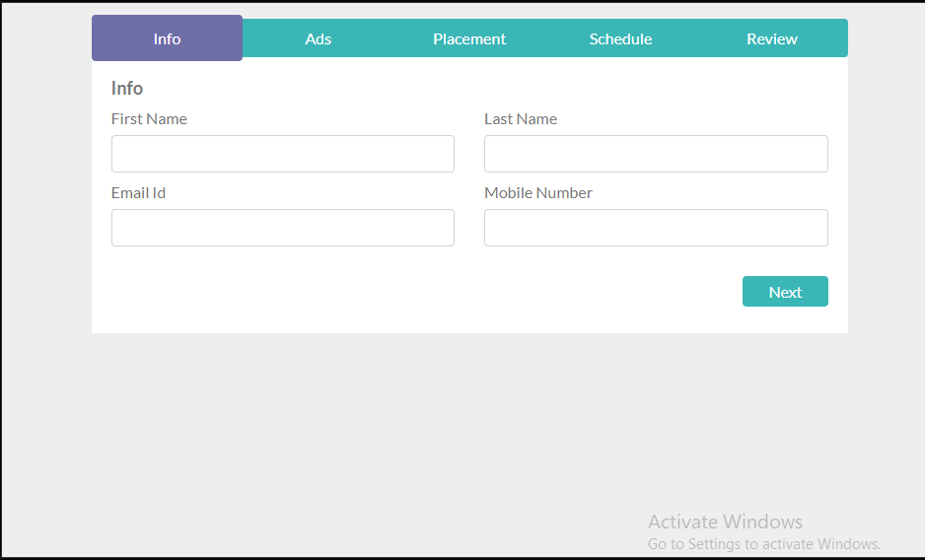Click the bold Info section heading
The image size is (925, 560).
coord(127,89)
